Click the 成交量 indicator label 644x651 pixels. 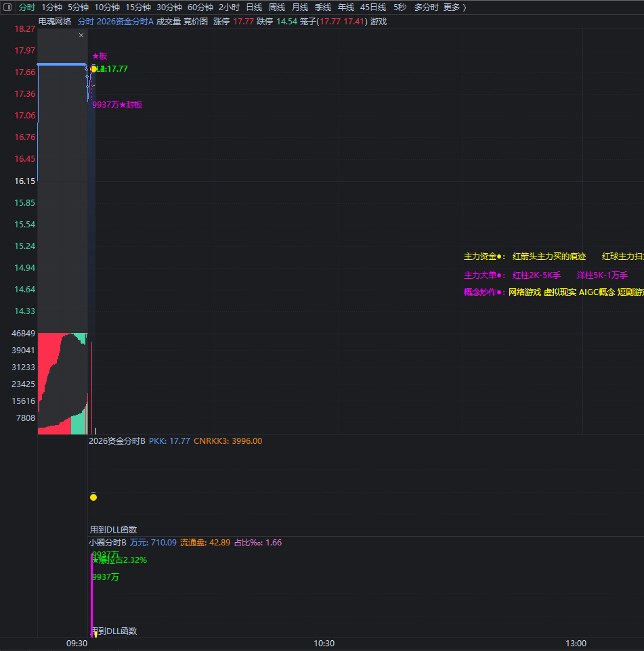tap(168, 22)
